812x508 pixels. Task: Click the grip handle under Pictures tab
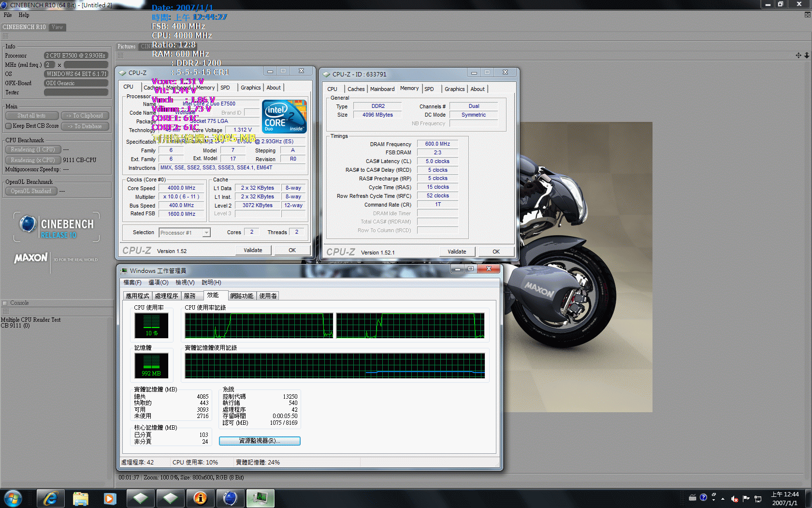(x=120, y=56)
